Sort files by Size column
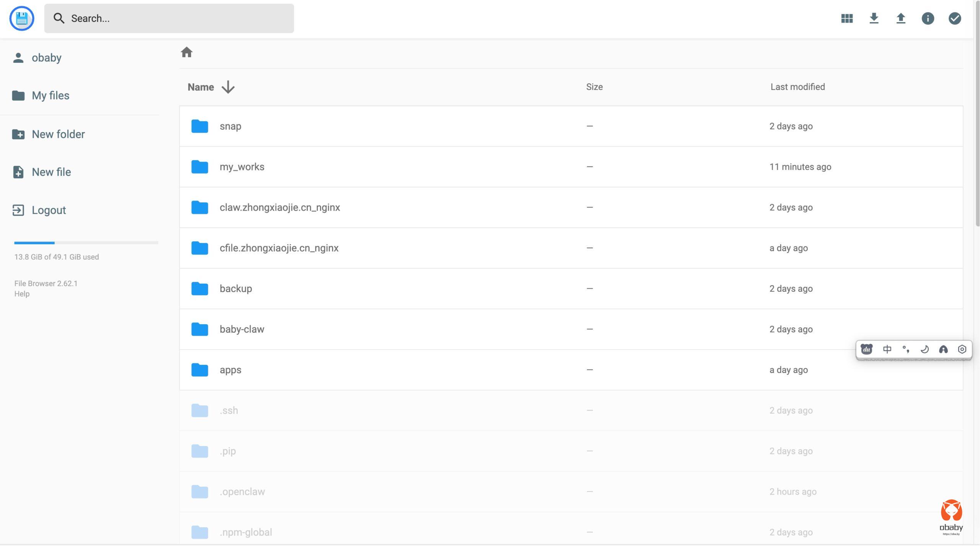 (x=594, y=87)
